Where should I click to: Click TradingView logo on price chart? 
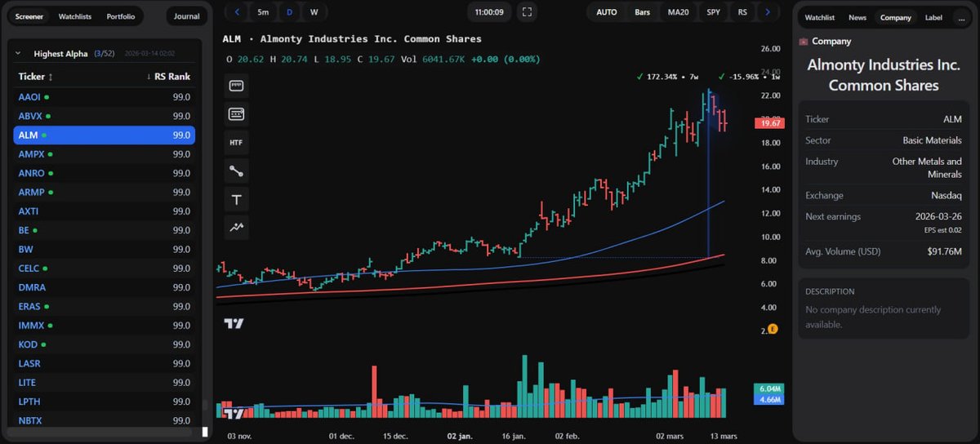coord(234,324)
